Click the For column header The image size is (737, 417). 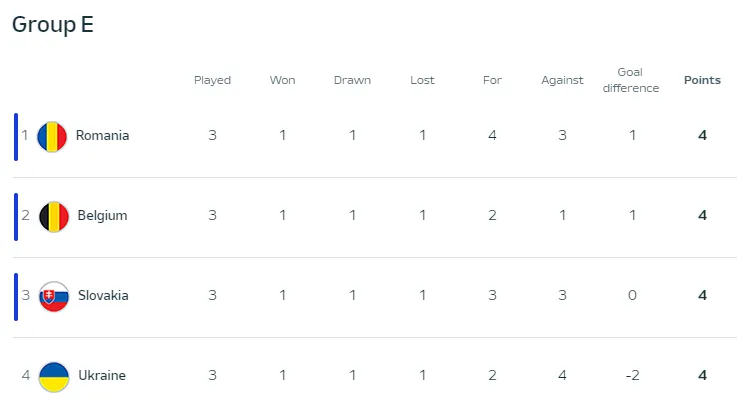click(x=492, y=80)
